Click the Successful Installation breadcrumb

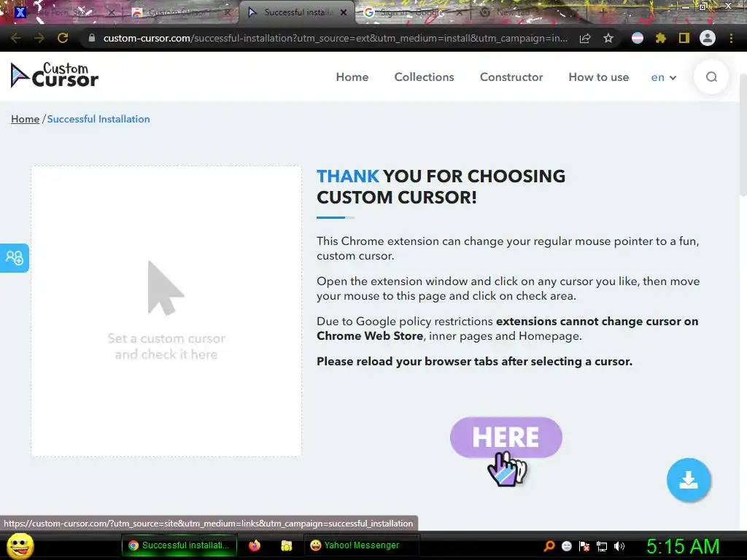98,119
